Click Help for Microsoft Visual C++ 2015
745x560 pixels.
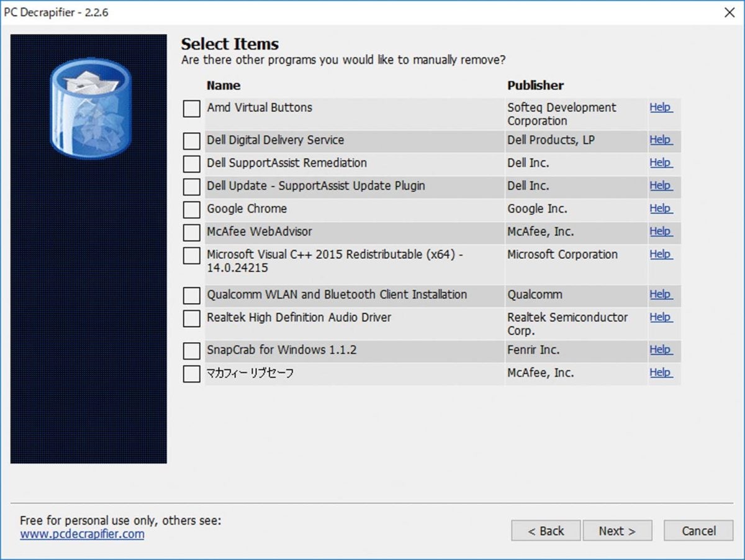pyautogui.click(x=661, y=255)
